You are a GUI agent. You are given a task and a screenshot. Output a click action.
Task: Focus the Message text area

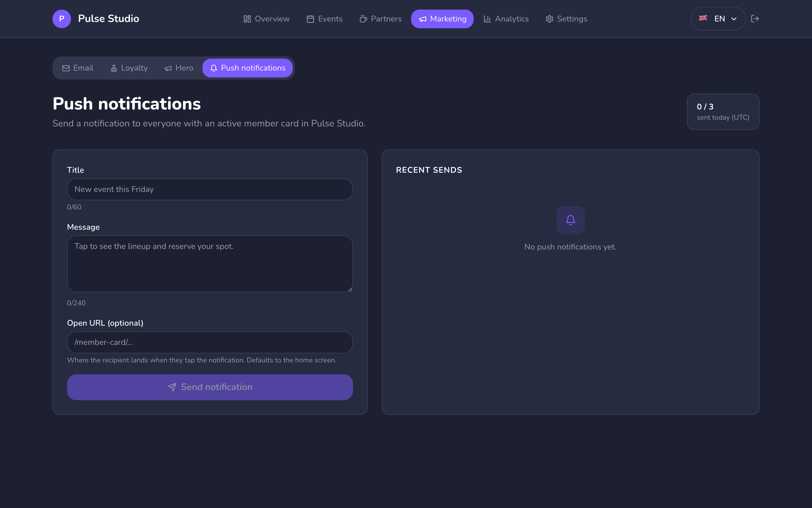tap(210, 264)
